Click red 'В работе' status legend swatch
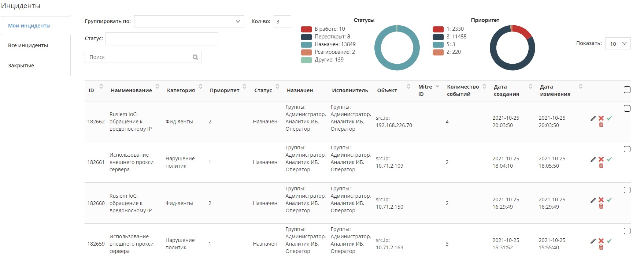Viewport: 644px width, 261px height. pos(306,29)
